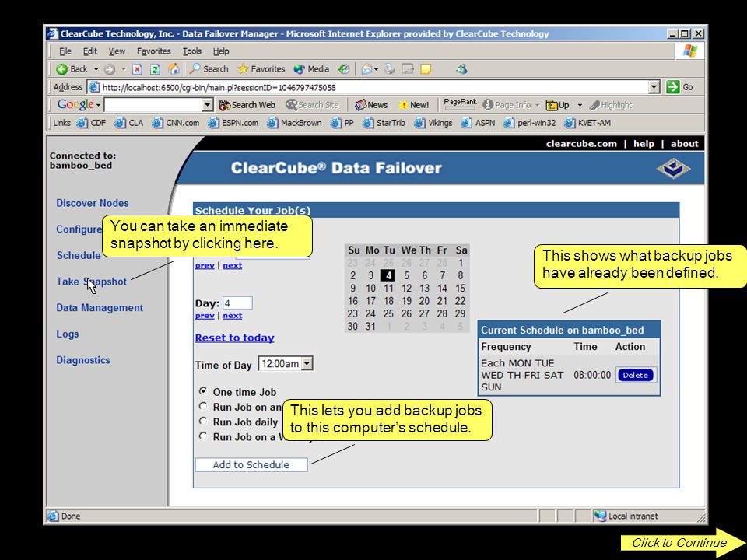The image size is (747, 560).
Task: Open the Vikings links bar shortcut
Action: (433, 123)
